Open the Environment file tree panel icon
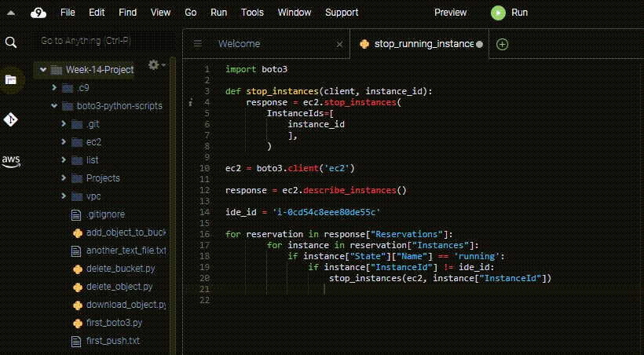This screenshot has width=644, height=355. tap(11, 79)
